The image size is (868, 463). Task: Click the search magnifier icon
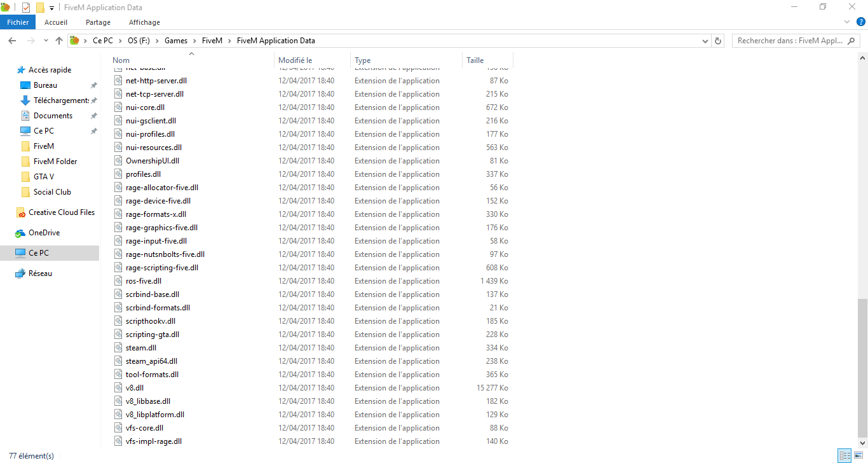point(851,41)
